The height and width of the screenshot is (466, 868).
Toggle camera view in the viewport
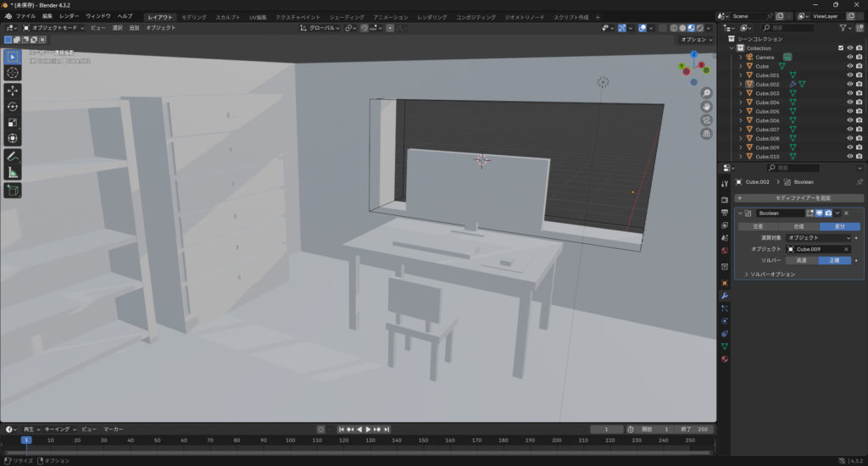706,120
